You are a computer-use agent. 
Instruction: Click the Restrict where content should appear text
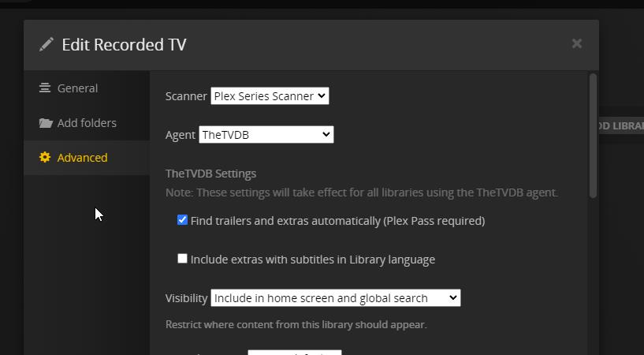[296, 324]
